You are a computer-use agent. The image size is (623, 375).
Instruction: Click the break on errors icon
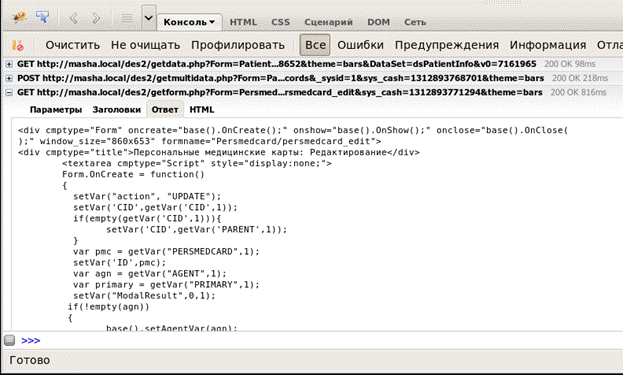[x=17, y=45]
